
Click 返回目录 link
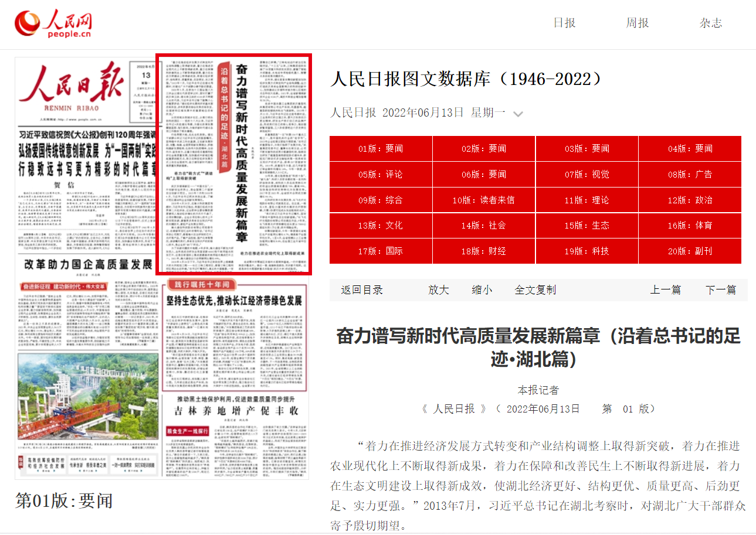click(x=362, y=290)
